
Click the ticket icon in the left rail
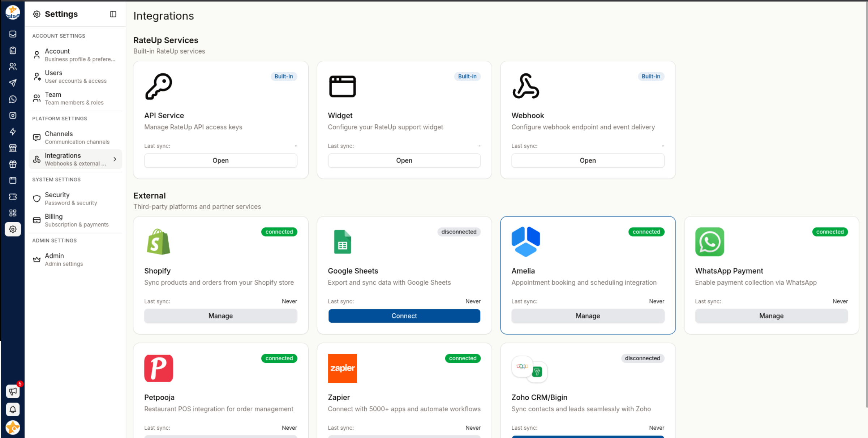(x=13, y=197)
